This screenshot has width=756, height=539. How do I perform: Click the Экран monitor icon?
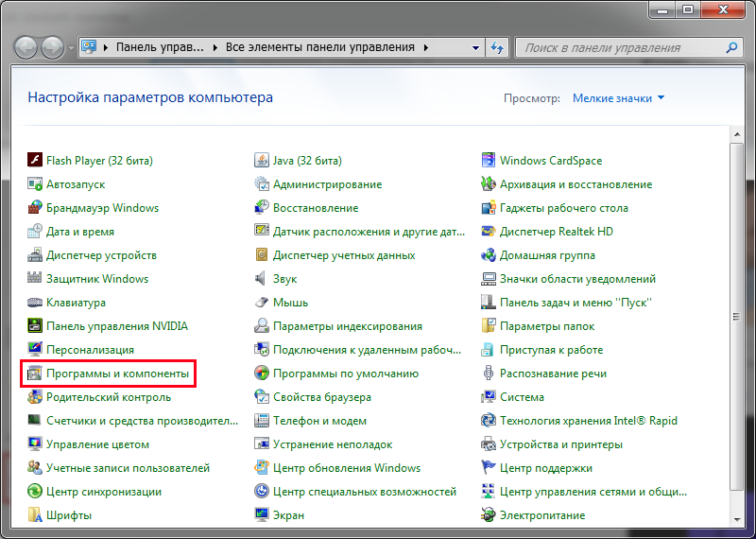point(262,514)
